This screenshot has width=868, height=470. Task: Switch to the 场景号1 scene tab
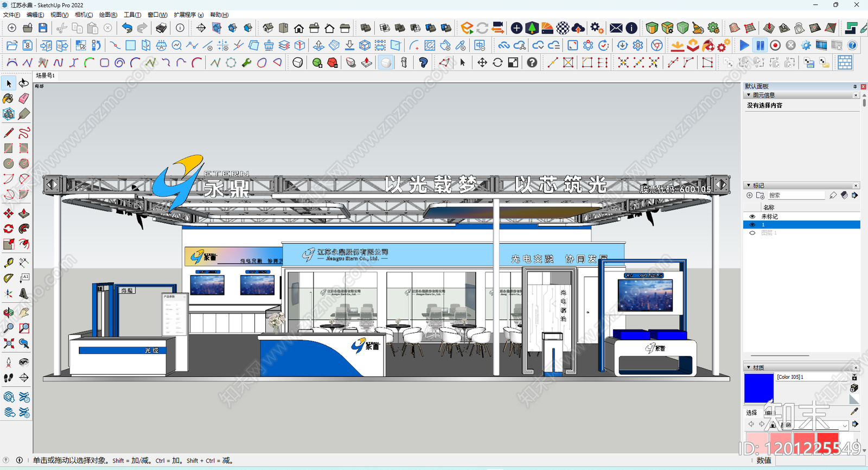coord(46,75)
